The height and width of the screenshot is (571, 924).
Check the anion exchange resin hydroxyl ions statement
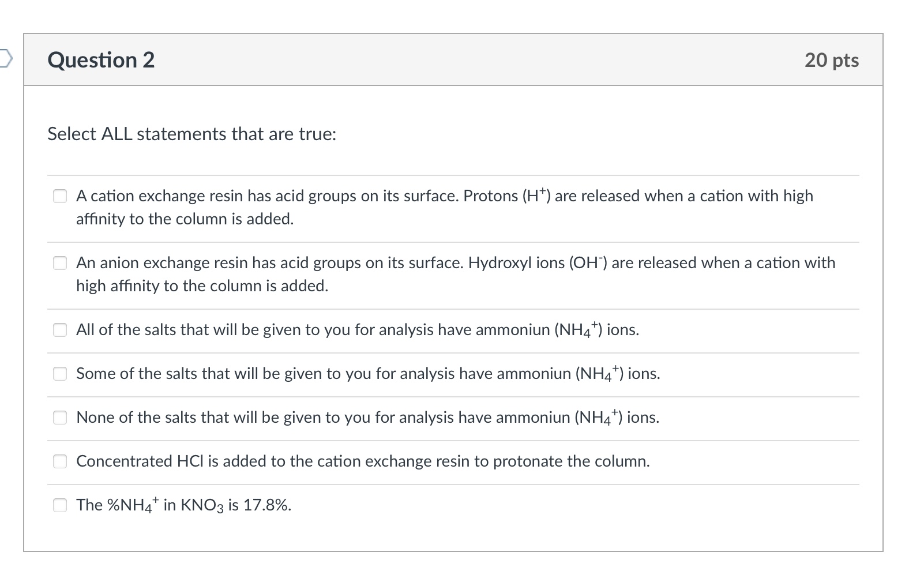60,263
